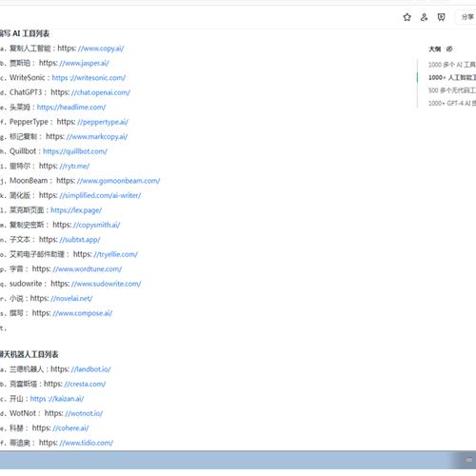Follow the copysmith.ai link
The width and height of the screenshot is (476, 476).
[96, 225]
